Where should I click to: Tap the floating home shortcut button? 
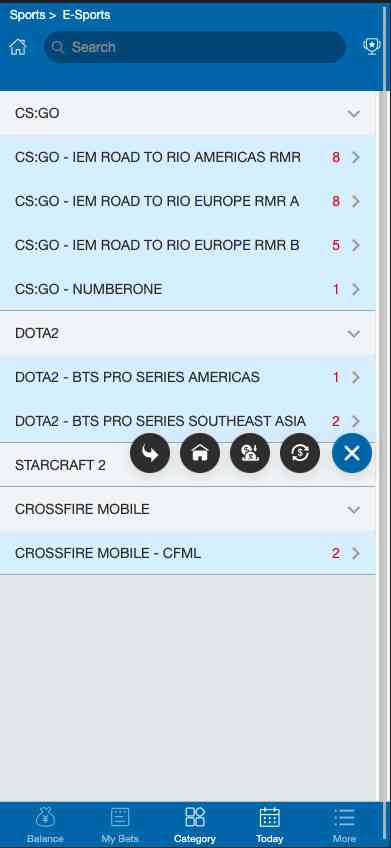pyautogui.click(x=200, y=453)
